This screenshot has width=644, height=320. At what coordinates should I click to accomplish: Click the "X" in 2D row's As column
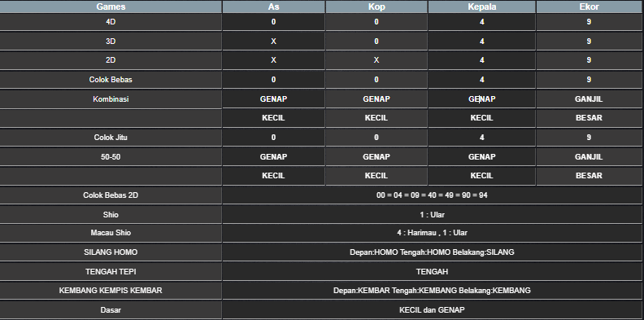(x=273, y=60)
